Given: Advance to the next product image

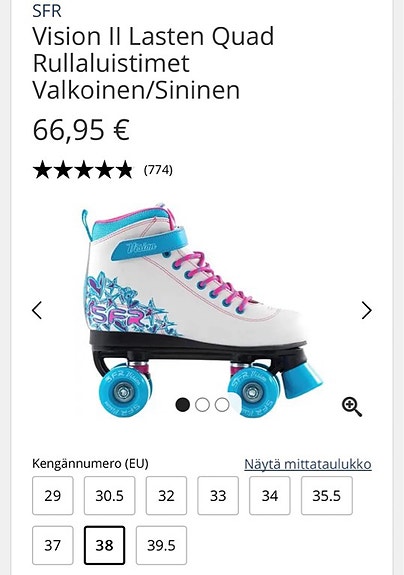Looking at the screenshot, I should [366, 310].
